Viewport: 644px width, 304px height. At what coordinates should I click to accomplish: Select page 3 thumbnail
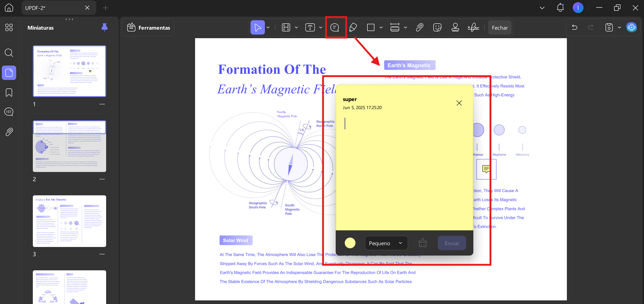[x=69, y=221]
